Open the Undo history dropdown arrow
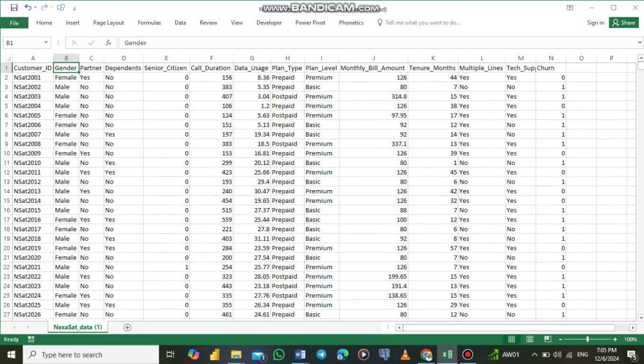644x364 pixels. [x=35, y=8]
